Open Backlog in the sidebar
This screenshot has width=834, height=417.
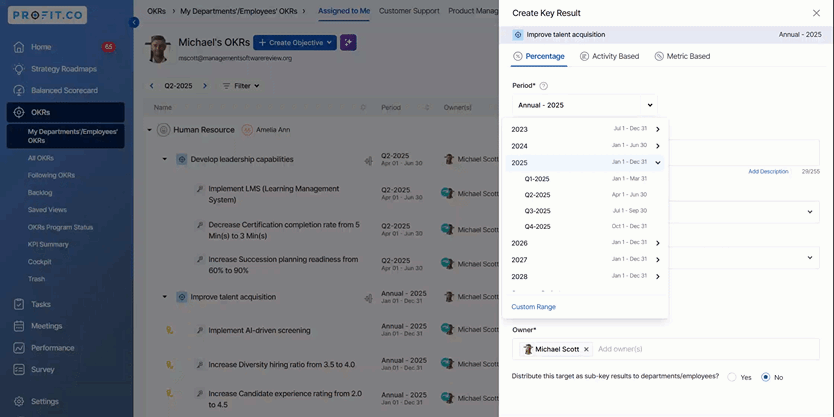pos(40,193)
